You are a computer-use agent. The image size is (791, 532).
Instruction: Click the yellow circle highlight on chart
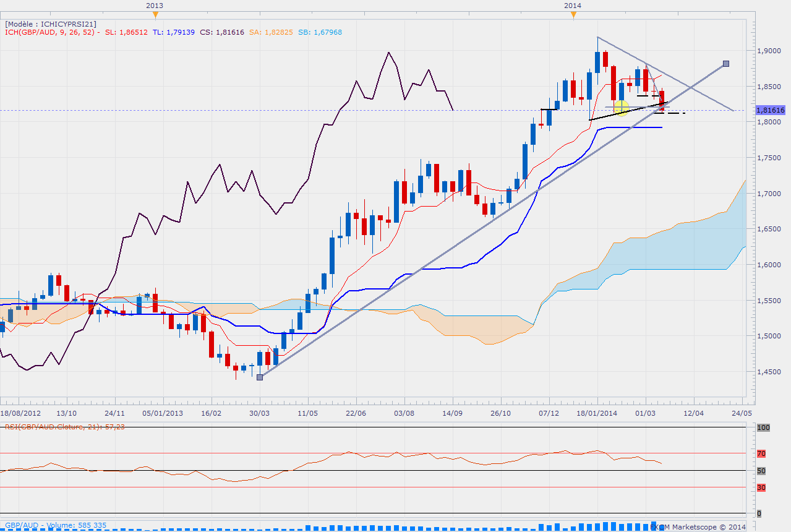622,109
